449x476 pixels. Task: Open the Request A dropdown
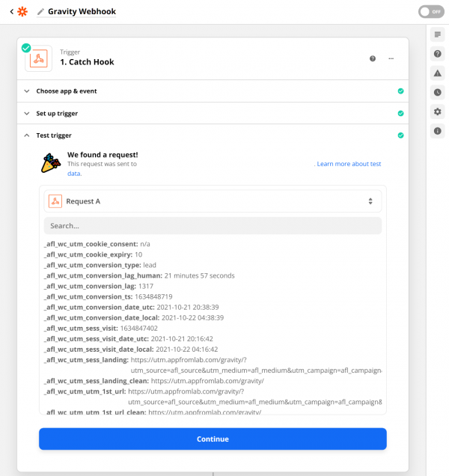(213, 201)
